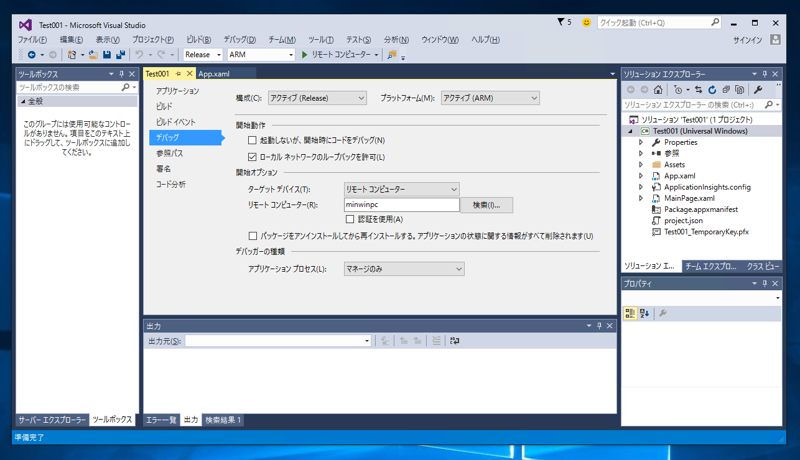Open the 構成 アクティブ (Release) combo box
The width and height of the screenshot is (800, 460).
pos(317,98)
